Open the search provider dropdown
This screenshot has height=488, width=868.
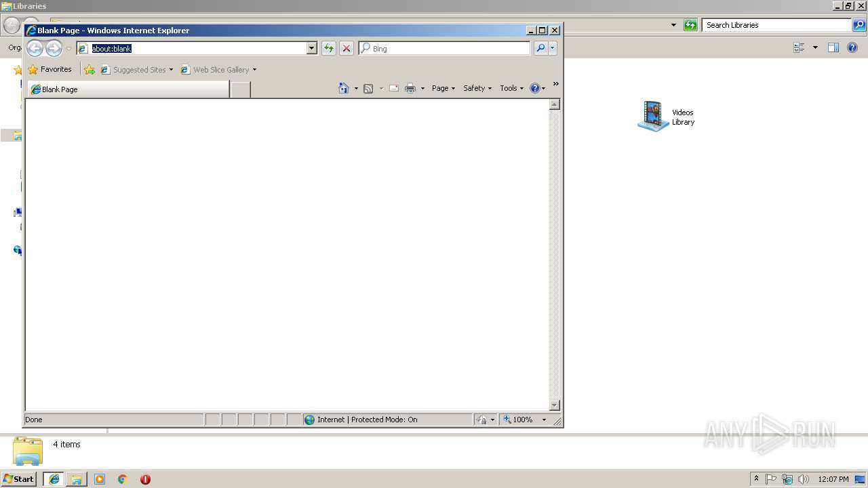(553, 48)
